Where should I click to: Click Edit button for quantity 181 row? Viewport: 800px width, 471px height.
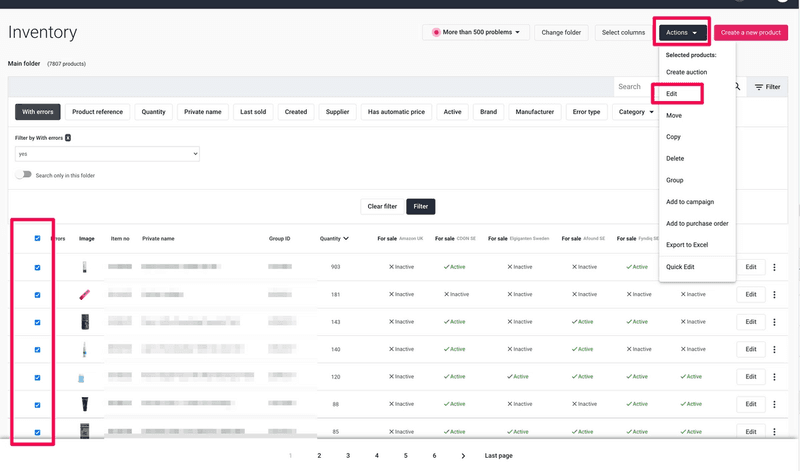click(751, 294)
